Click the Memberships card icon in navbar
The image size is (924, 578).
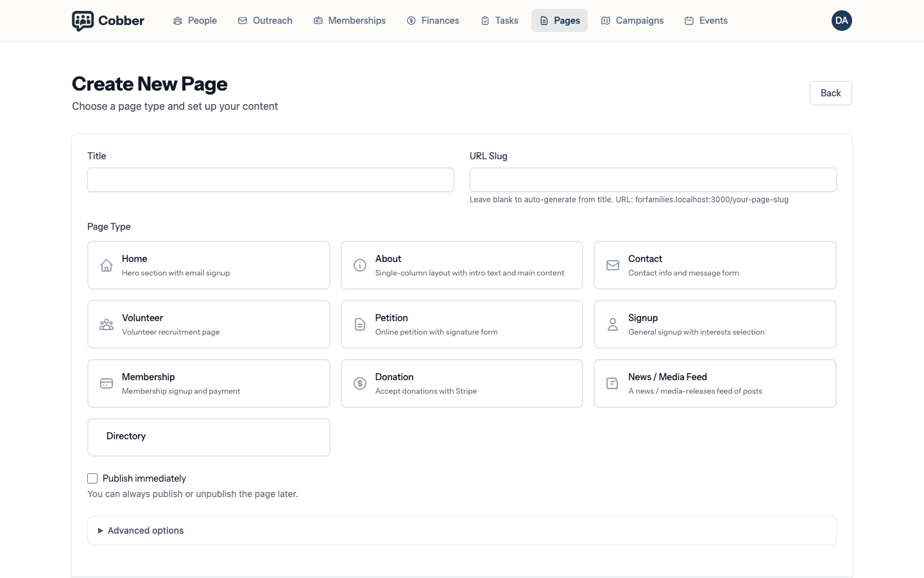[318, 21]
